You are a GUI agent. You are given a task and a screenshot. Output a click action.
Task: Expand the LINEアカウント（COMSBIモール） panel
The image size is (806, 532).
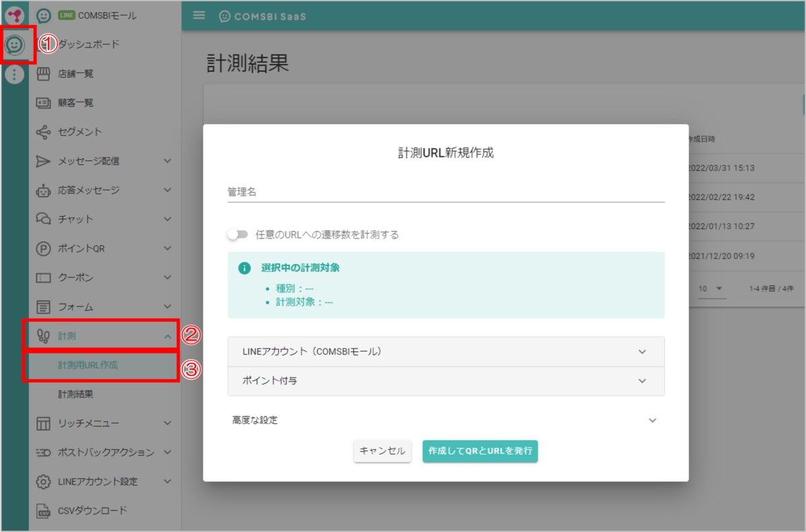pos(446,351)
